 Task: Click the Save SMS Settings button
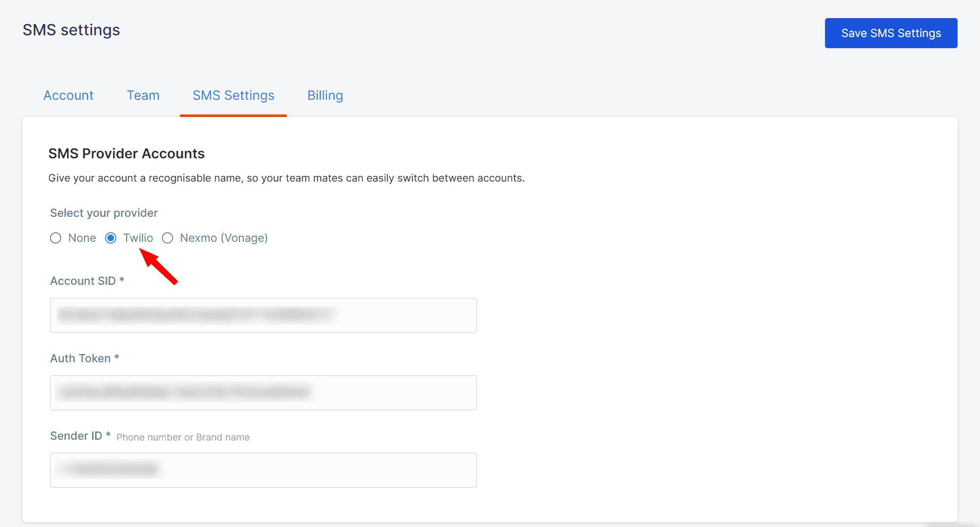(890, 33)
